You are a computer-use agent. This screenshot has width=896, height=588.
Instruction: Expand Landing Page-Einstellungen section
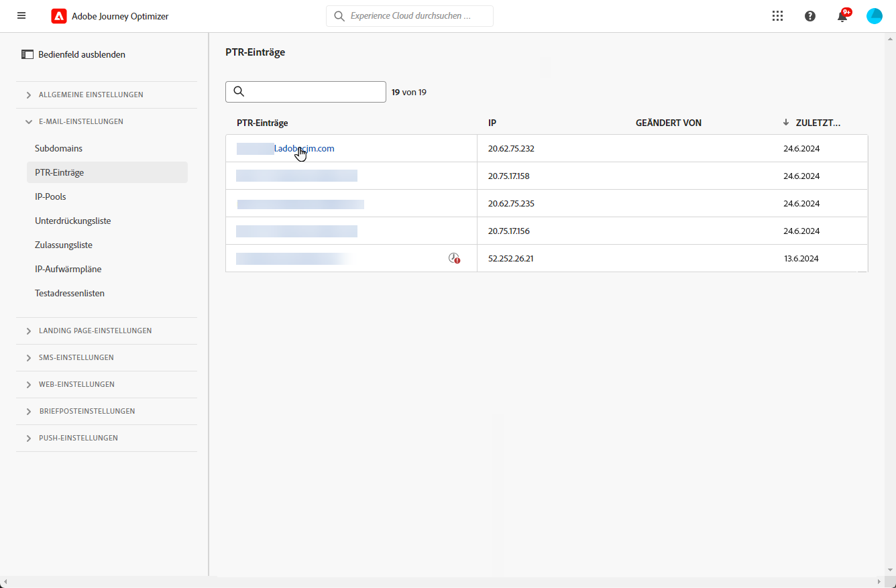click(29, 331)
